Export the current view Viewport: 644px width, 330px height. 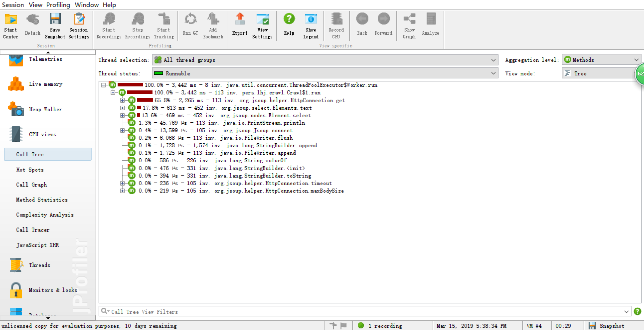pos(240,24)
